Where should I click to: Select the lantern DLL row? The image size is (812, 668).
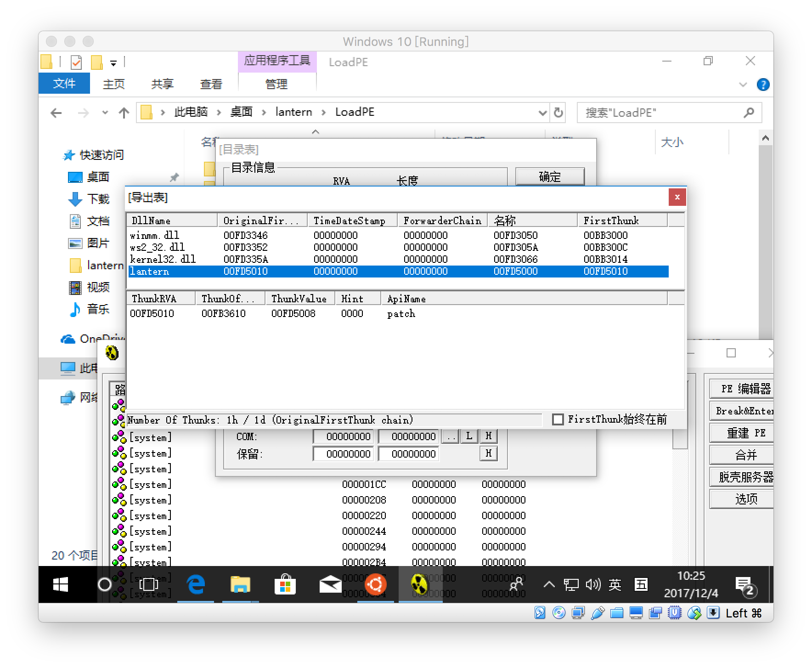point(398,271)
